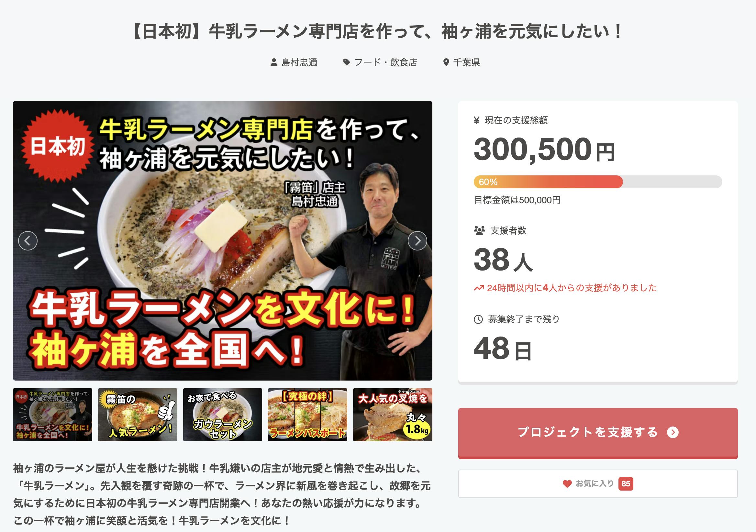Click the previous image carousel arrow
756x532 pixels.
tap(28, 241)
